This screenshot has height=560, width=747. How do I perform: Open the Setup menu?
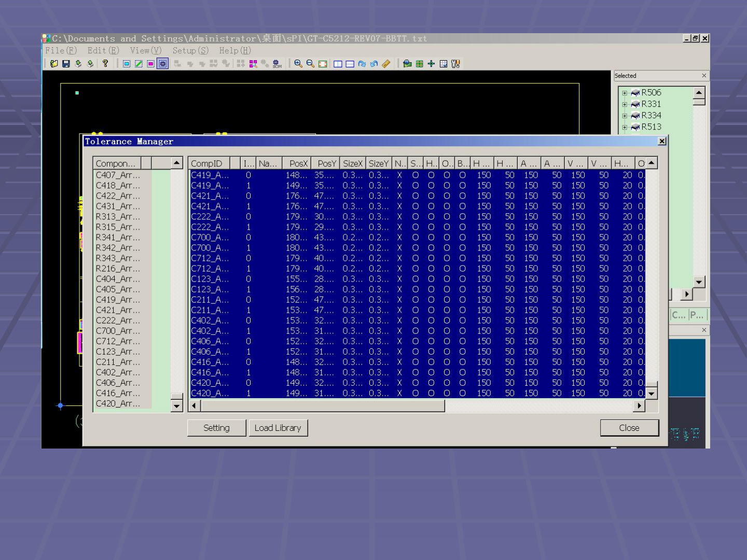(x=190, y=50)
